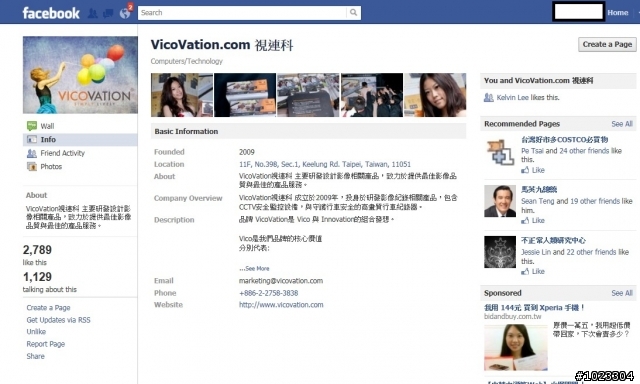Screen dimensions: 640x384
Task: Click thumbs-up icon under Jessie Lin recommendation
Action: pyautogui.click(x=525, y=271)
